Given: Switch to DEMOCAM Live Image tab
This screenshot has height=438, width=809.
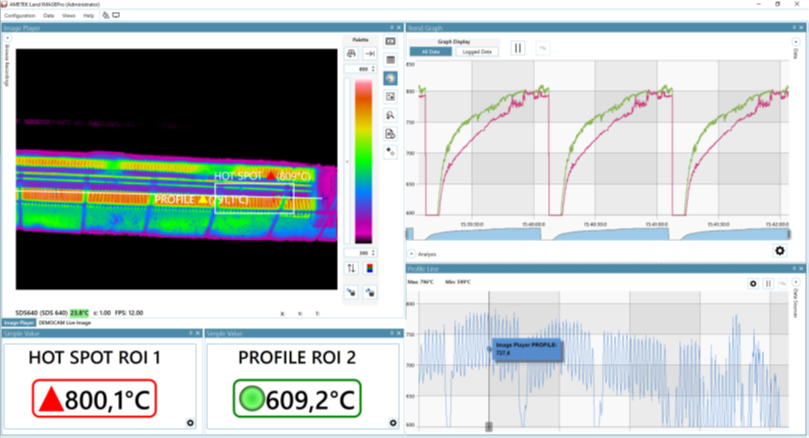Looking at the screenshot, I should tap(65, 323).
